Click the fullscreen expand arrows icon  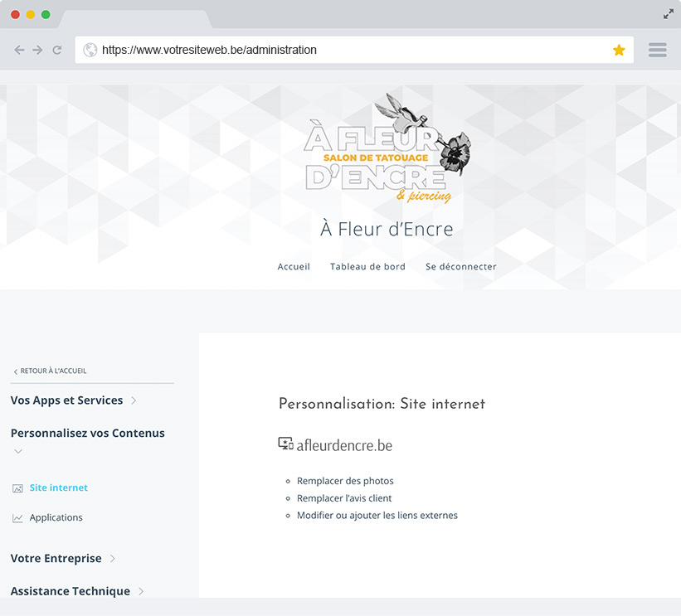pyautogui.click(x=669, y=14)
